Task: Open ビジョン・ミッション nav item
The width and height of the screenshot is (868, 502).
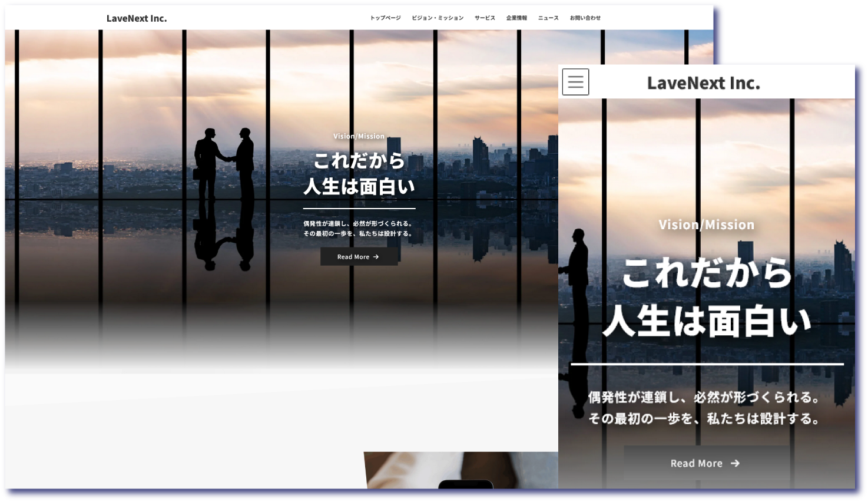Action: [438, 18]
